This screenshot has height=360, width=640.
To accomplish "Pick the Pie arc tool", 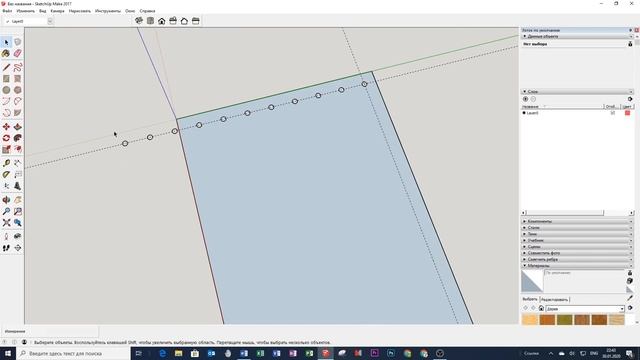I will pyautogui.click(x=18, y=113).
